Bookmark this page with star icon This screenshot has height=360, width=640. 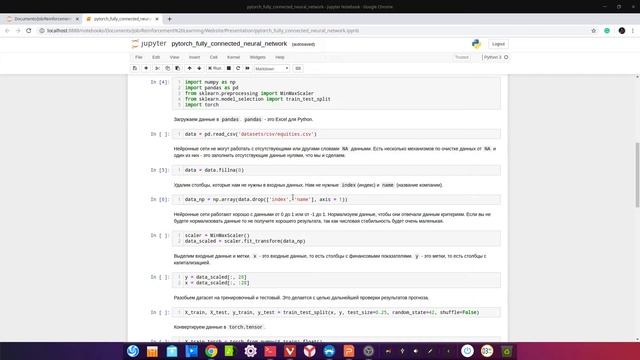(593, 31)
